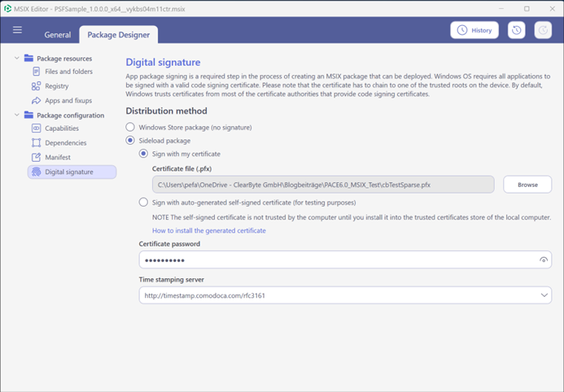The width and height of the screenshot is (564, 392).
Task: Select Windows Store package radio button
Action: coord(130,127)
